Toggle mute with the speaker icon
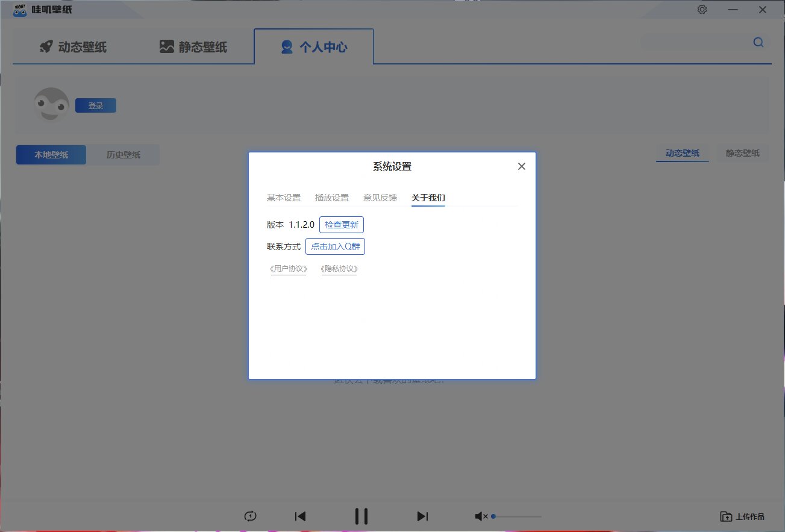The image size is (785, 532). tap(480, 516)
